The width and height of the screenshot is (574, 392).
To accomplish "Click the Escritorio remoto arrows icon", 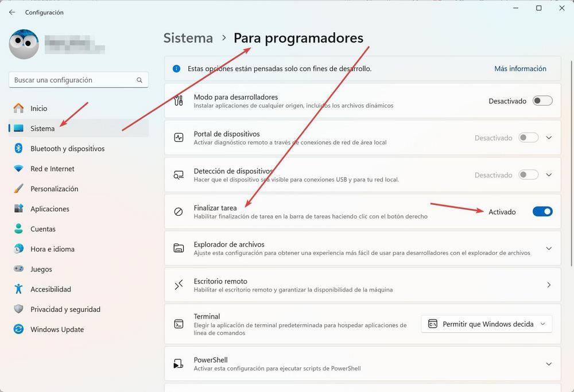I will pos(179,285).
